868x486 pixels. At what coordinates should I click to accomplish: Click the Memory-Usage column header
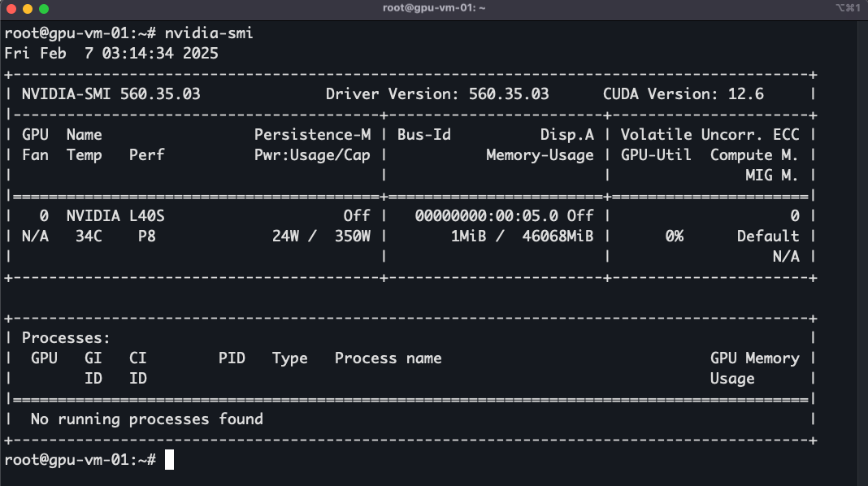click(x=540, y=155)
